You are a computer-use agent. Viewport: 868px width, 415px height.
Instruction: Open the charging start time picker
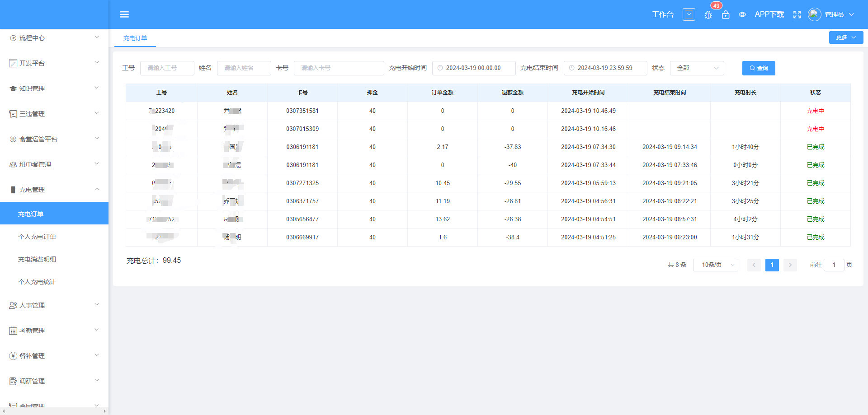pyautogui.click(x=474, y=68)
